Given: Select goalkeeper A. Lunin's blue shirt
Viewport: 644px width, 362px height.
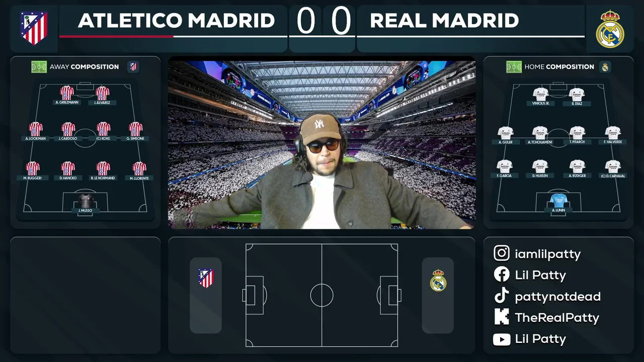Looking at the screenshot, I should (x=558, y=201).
